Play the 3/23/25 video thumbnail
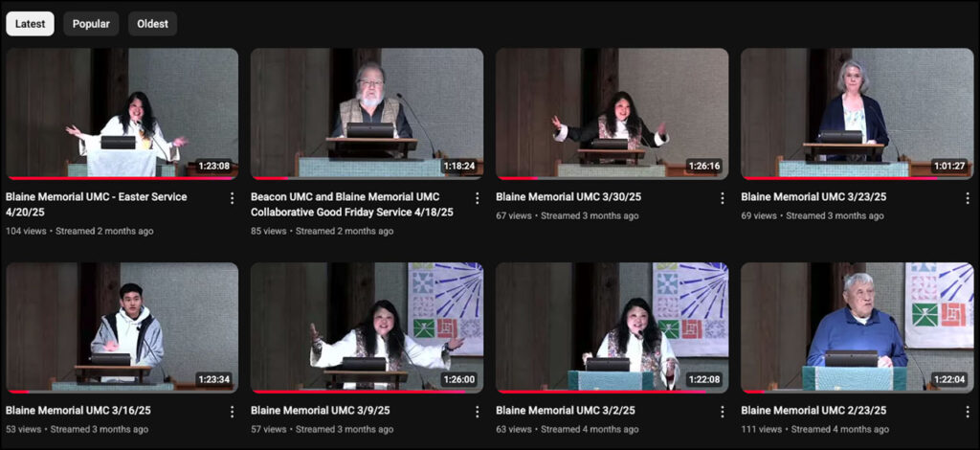This screenshot has height=450, width=980. tap(857, 114)
